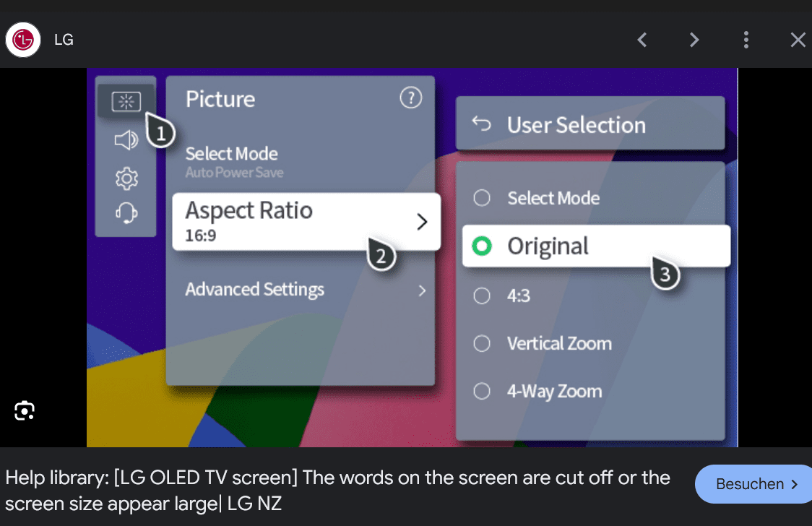
Task: Open Advanced Settings via its chevron
Action: click(423, 290)
